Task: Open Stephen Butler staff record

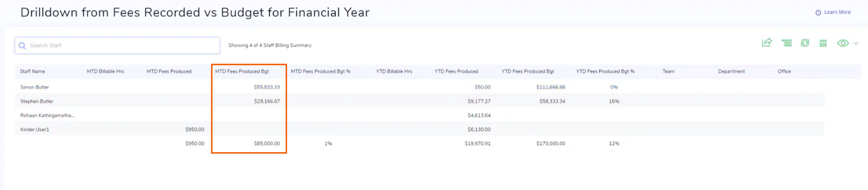Action: 37,101
